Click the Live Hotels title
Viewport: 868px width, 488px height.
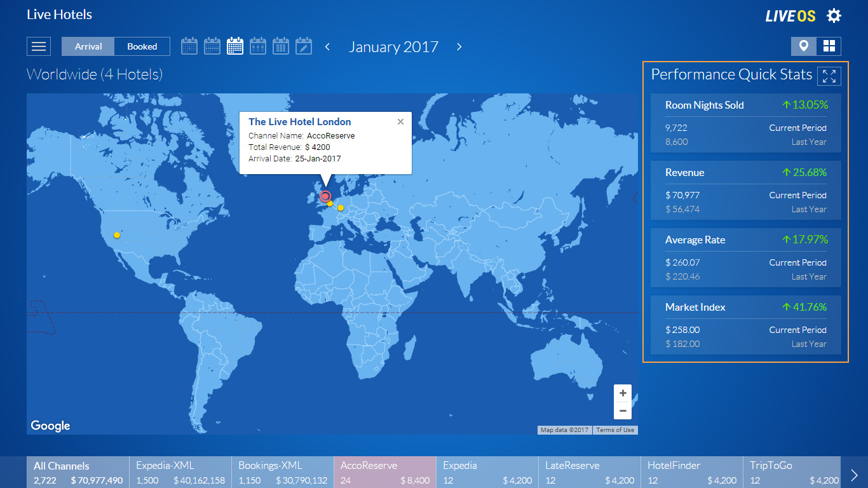click(59, 15)
